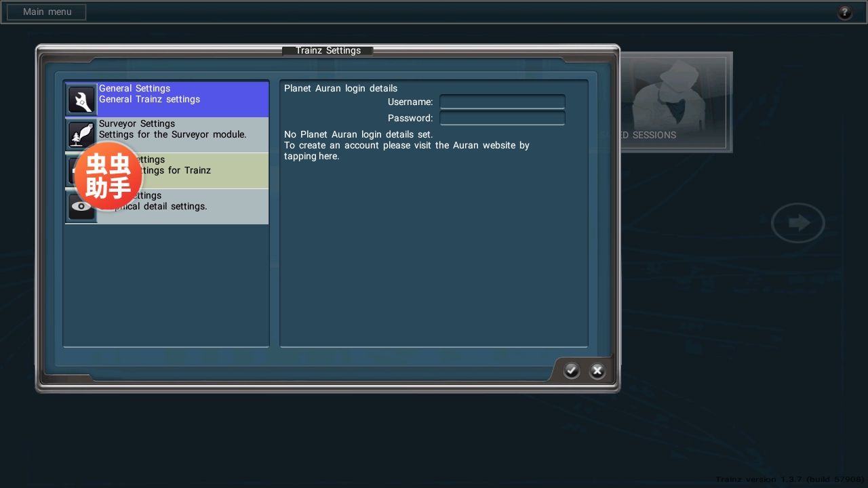Click the help question mark icon
The image size is (868, 488).
[x=844, y=12]
